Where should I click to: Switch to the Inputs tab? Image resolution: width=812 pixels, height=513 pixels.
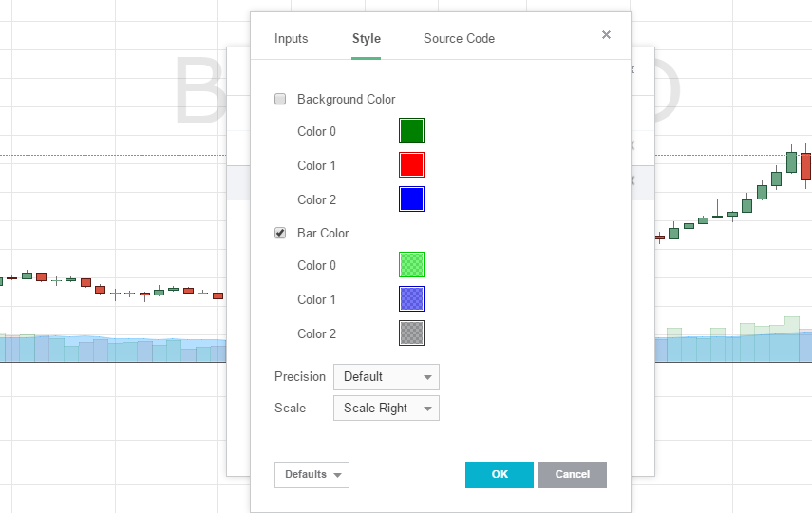coord(291,39)
